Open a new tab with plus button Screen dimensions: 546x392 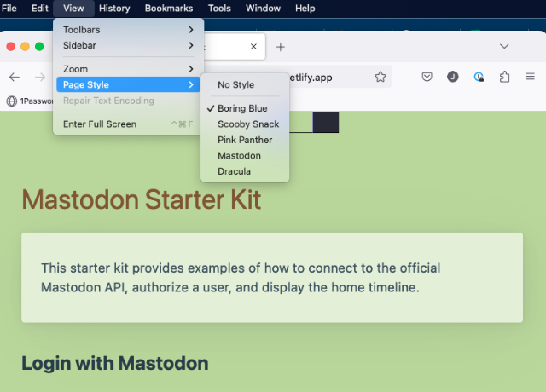(281, 47)
